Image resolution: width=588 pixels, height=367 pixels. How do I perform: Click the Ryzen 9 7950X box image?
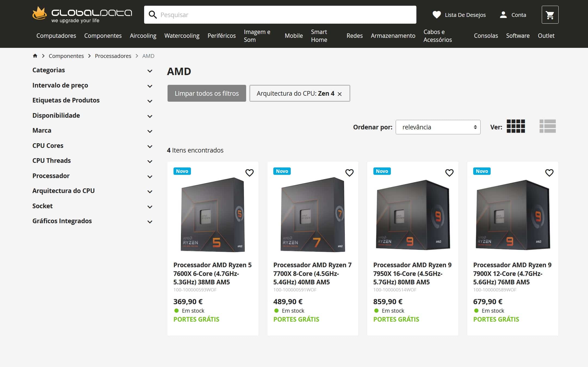413,215
